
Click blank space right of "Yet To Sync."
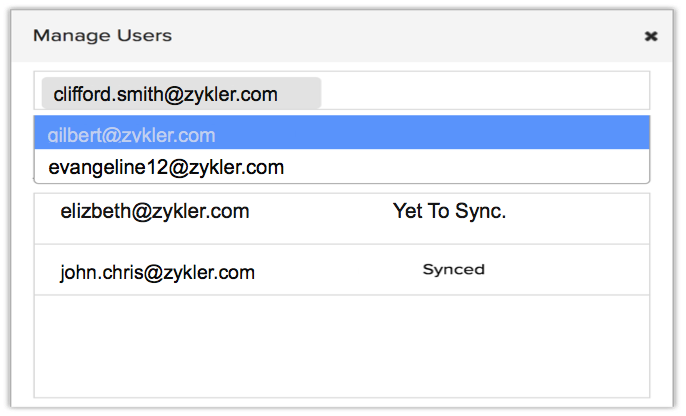(x=580, y=211)
